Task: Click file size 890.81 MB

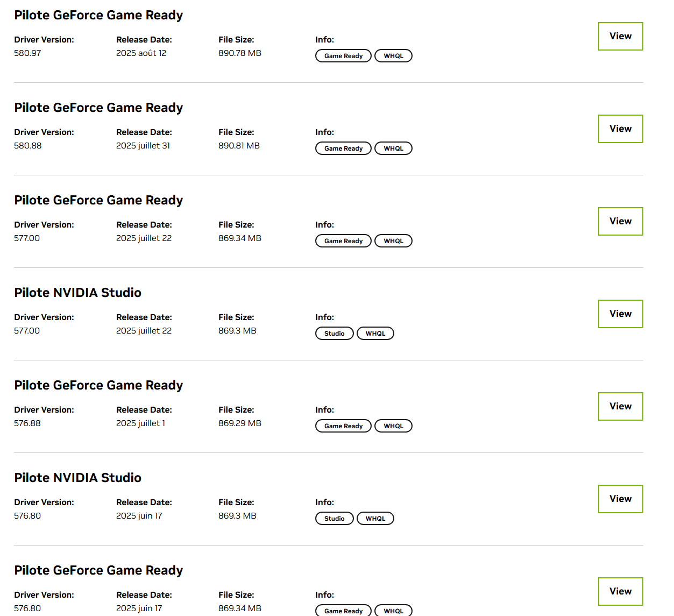Action: point(239,146)
